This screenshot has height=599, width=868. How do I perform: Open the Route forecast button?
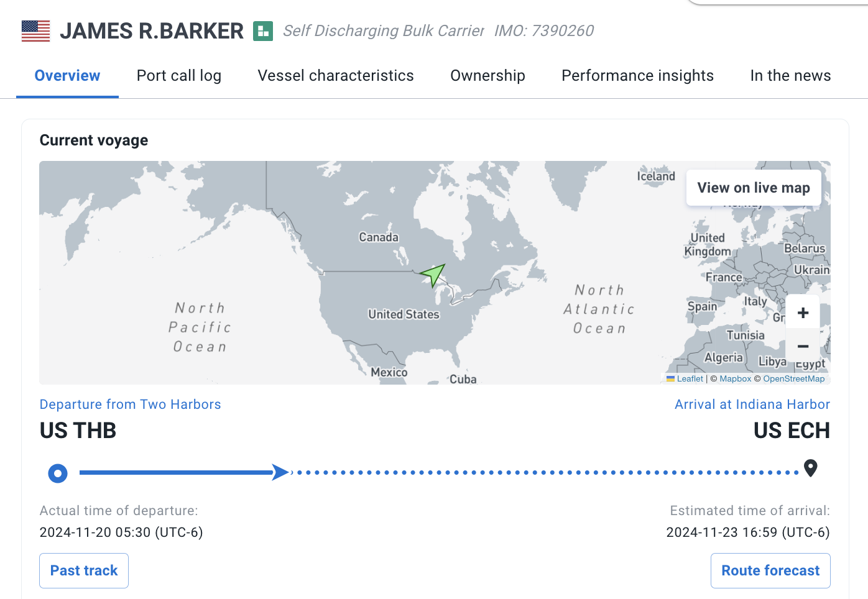770,570
